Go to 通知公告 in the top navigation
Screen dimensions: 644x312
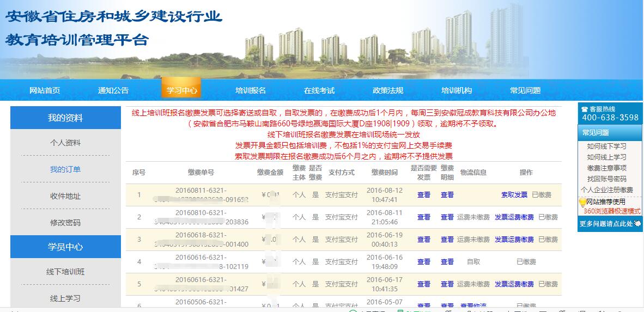tap(113, 91)
